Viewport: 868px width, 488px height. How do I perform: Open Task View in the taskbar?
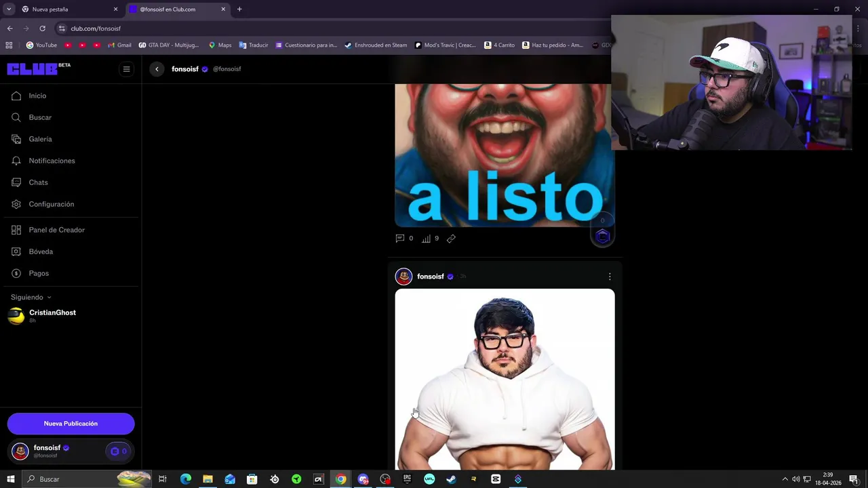(163, 479)
